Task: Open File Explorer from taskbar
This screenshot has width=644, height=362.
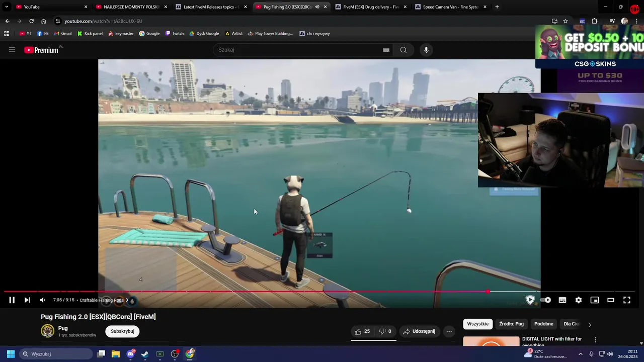Action: (x=115, y=354)
